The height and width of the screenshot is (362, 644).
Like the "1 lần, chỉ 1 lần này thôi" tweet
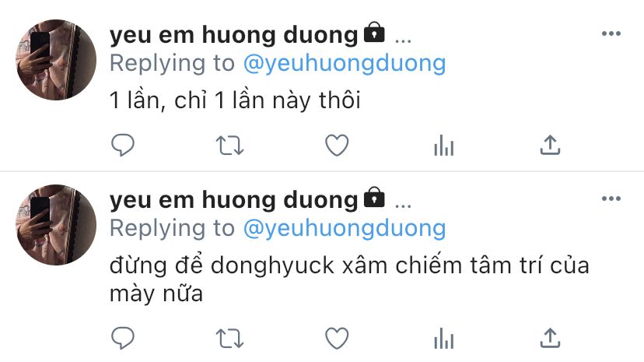coord(337,145)
